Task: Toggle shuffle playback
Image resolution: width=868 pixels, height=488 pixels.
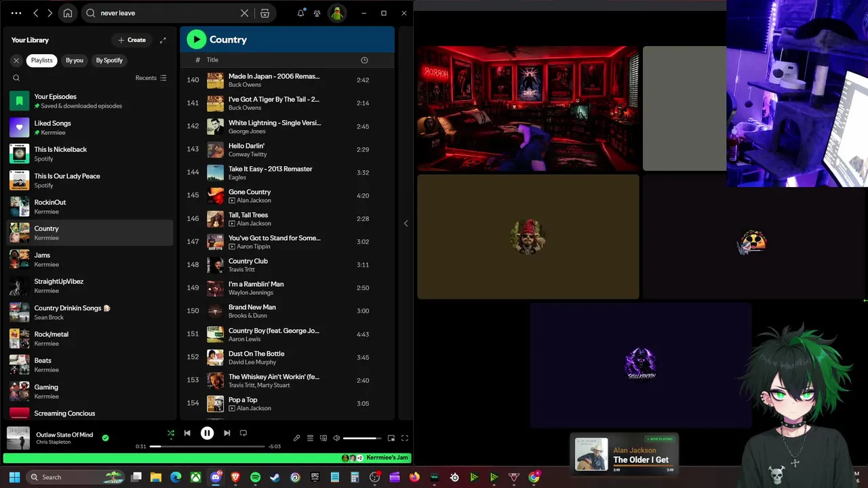Action: point(171,433)
